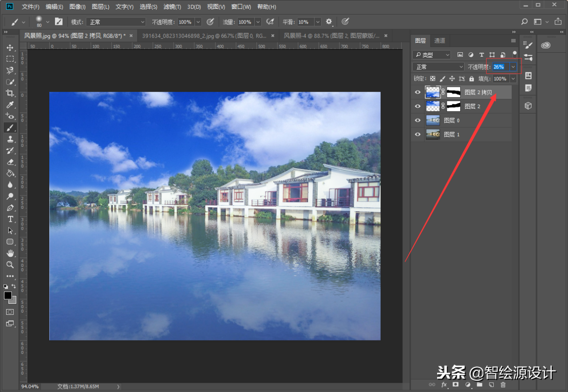Open the layers panel menu

point(513,40)
